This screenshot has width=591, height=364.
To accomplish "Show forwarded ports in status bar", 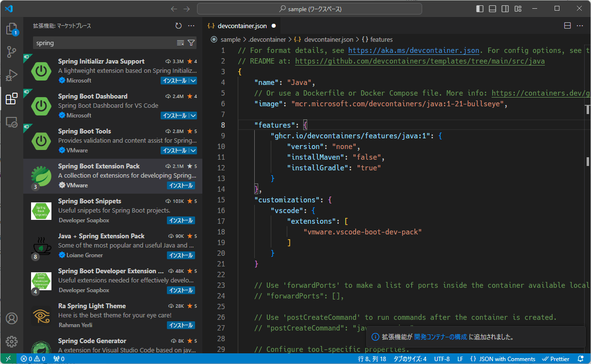I will [59, 359].
